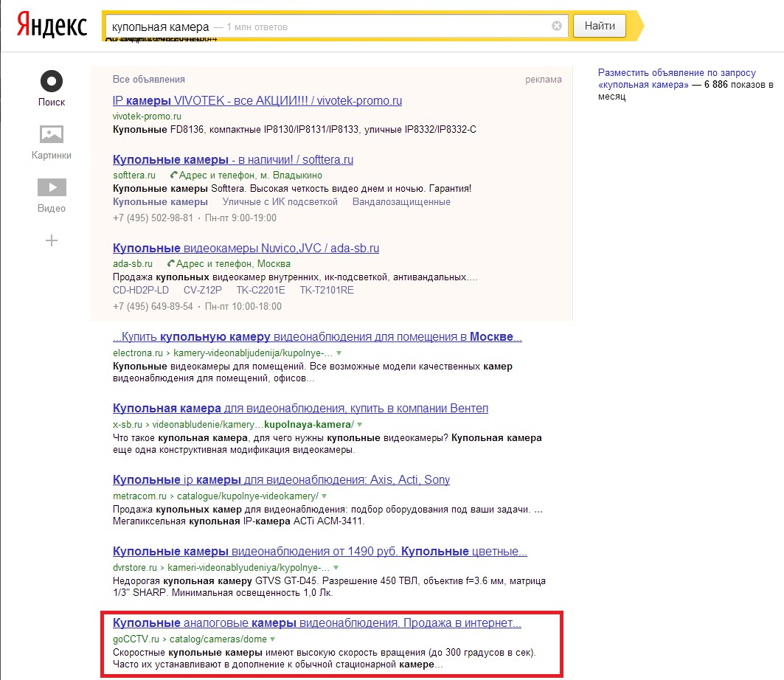Expand the metracom.ru result dropdown arrow

click(x=324, y=496)
